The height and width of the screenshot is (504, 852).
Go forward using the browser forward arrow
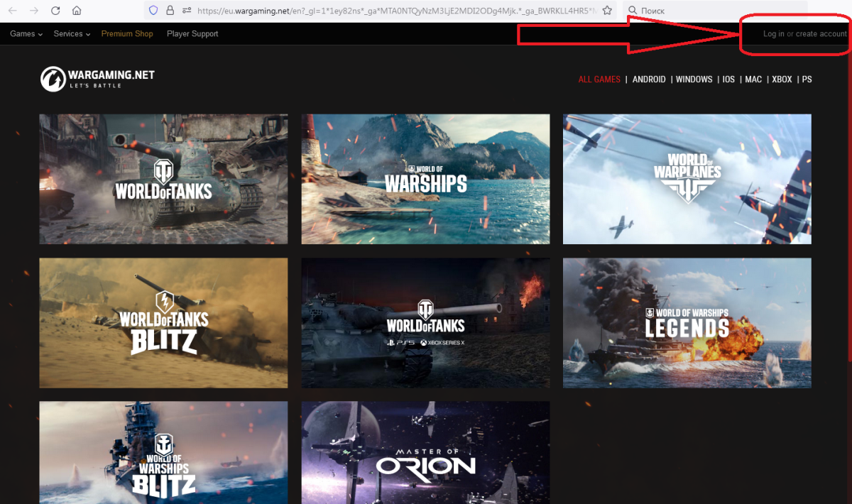(33, 11)
